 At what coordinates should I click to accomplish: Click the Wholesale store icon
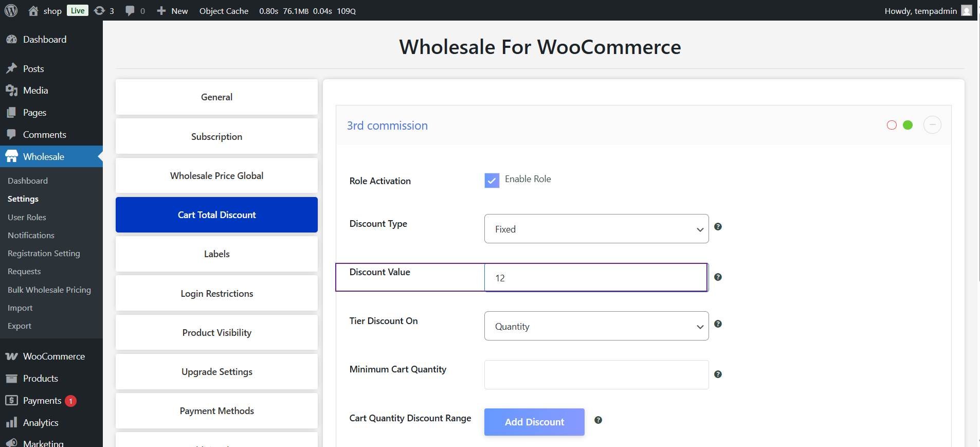pos(11,157)
